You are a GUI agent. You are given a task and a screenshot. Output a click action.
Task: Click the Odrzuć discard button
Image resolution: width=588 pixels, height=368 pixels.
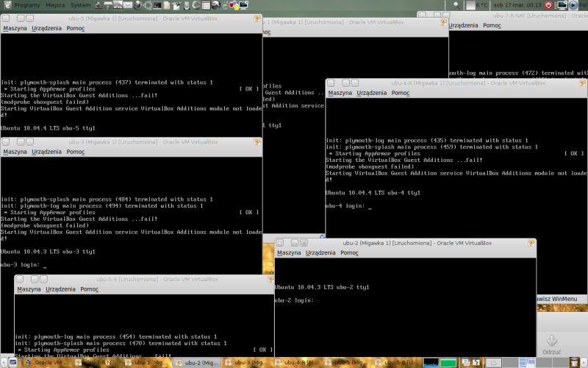tap(551, 345)
